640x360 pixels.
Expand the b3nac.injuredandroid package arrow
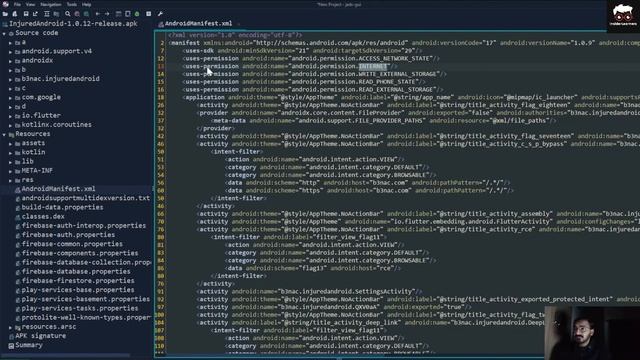click(x=11, y=79)
